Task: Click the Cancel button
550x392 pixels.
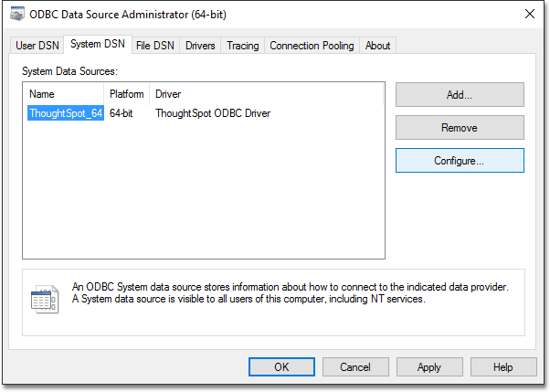Action: (x=355, y=366)
